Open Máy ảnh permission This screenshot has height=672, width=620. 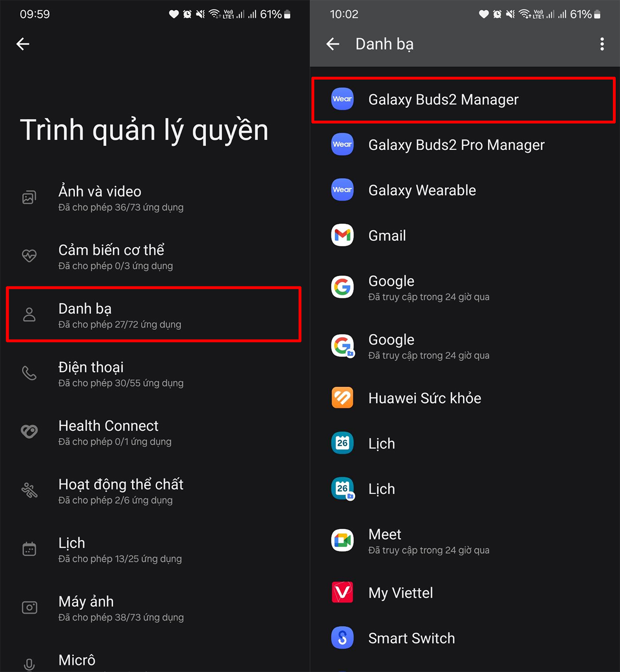click(155, 609)
